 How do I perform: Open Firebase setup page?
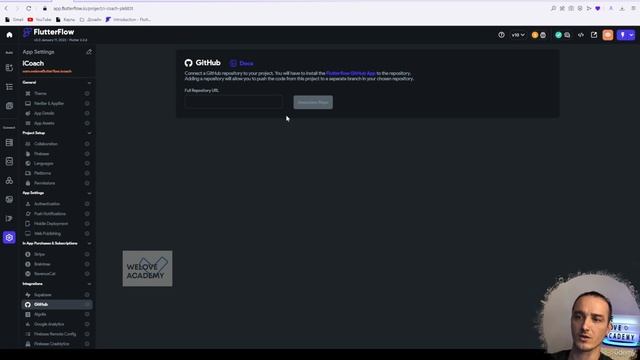[57, 153]
